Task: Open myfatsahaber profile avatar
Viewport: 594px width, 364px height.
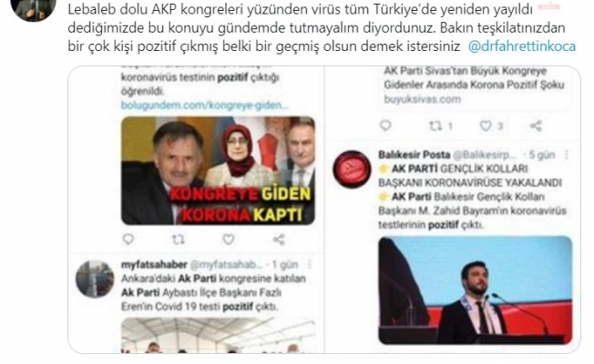Action: 95,278
